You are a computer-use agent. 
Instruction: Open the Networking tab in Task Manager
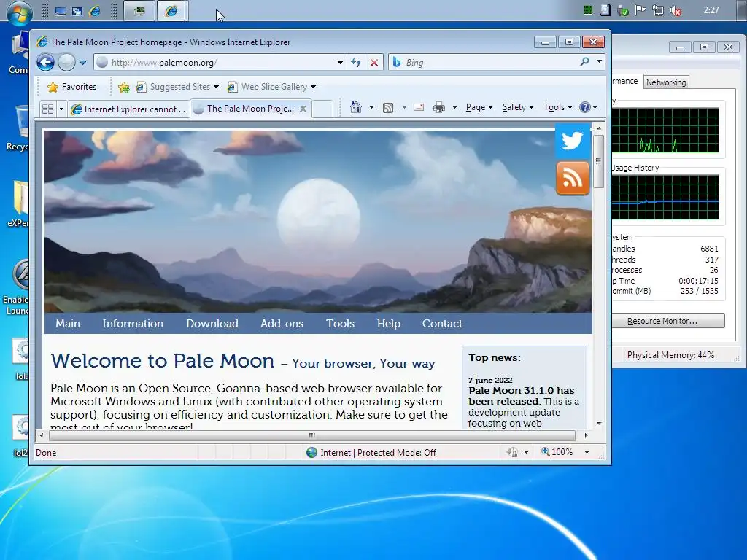pos(666,82)
